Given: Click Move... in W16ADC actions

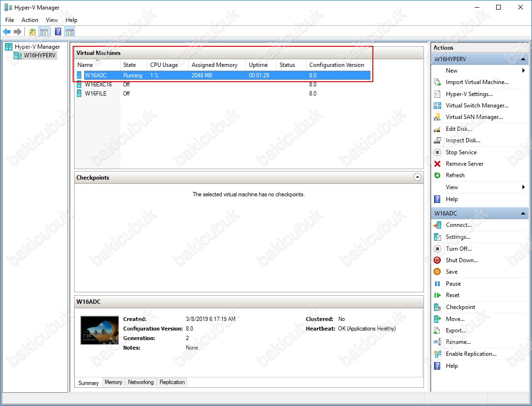Looking at the screenshot, I should tap(455, 319).
